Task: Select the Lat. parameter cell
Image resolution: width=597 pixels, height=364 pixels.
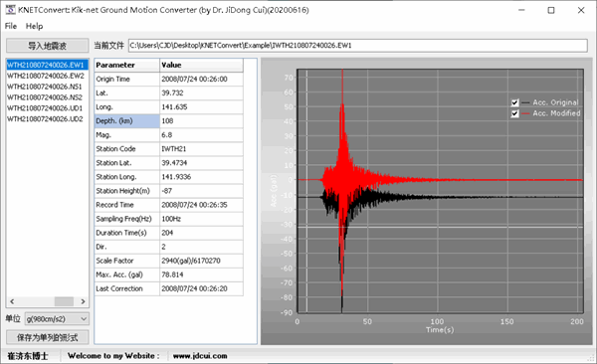Action: click(126, 92)
